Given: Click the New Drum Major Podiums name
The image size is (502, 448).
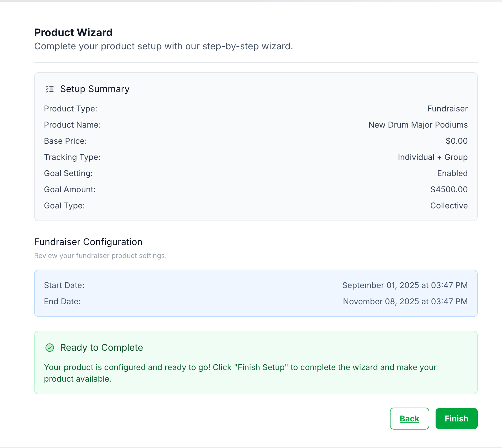Looking at the screenshot, I should (418, 125).
